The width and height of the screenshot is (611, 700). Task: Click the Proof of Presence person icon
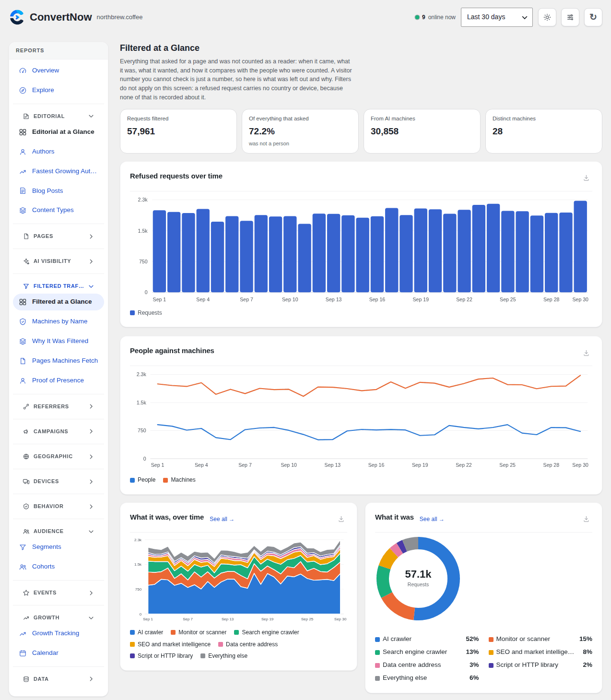click(23, 380)
